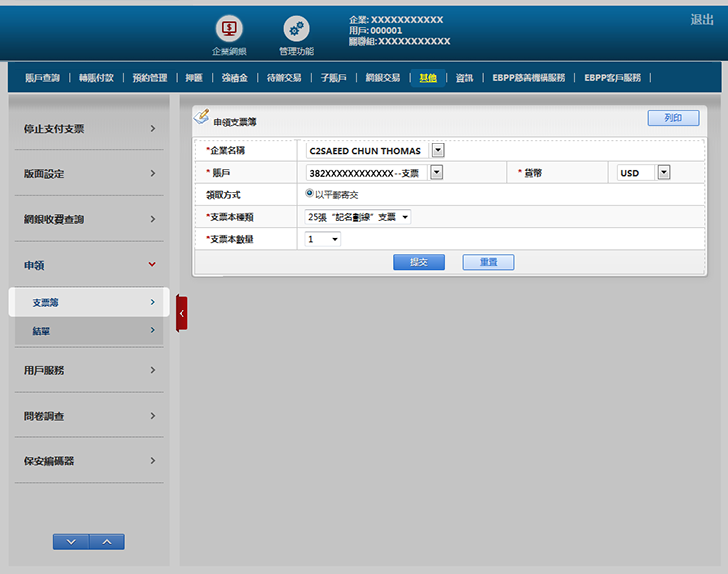The image size is (728, 574).
Task: Click the 重置 reset button
Action: (x=488, y=262)
